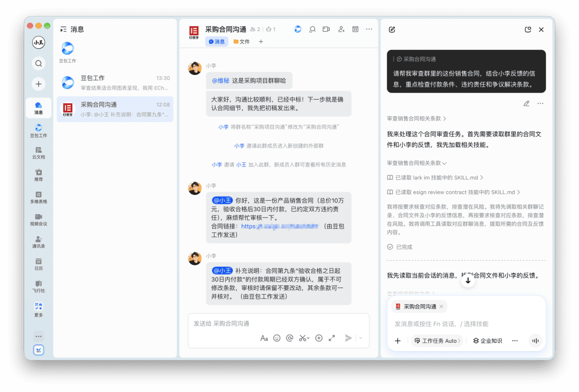Image resolution: width=579 pixels, height=392 pixels.
Task: Pop out the assistant panel window
Action: click(528, 29)
